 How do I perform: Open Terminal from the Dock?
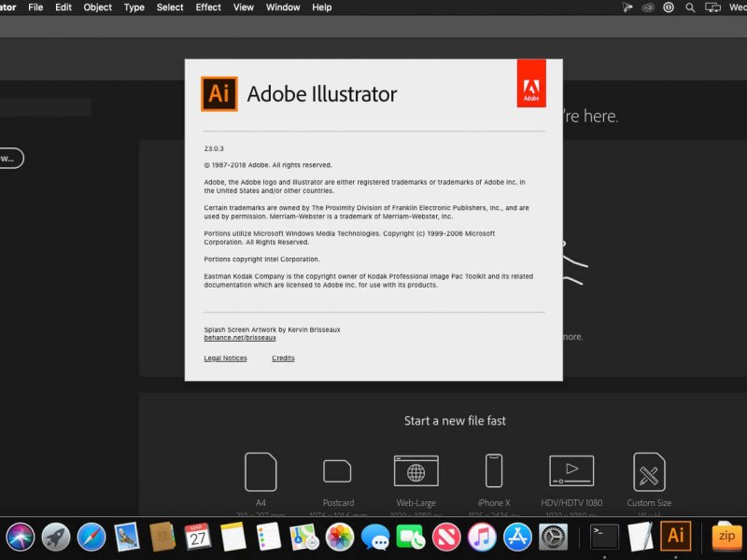coord(604,537)
